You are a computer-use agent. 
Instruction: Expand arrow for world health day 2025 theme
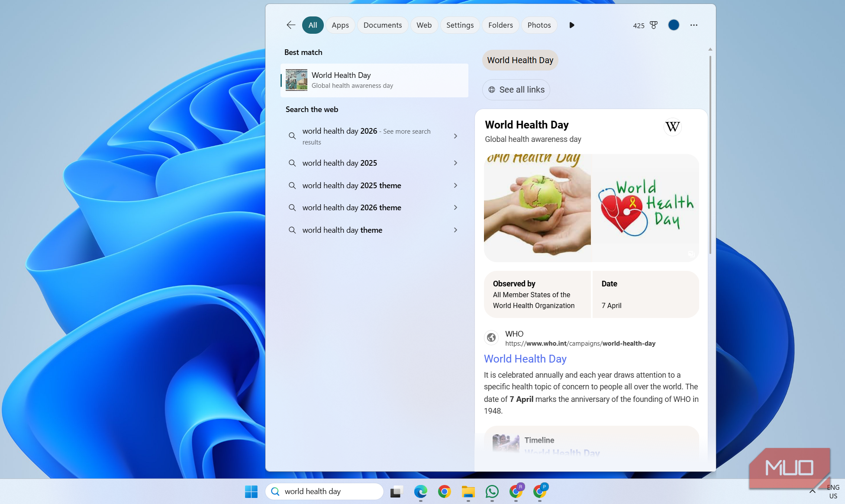[x=455, y=186]
